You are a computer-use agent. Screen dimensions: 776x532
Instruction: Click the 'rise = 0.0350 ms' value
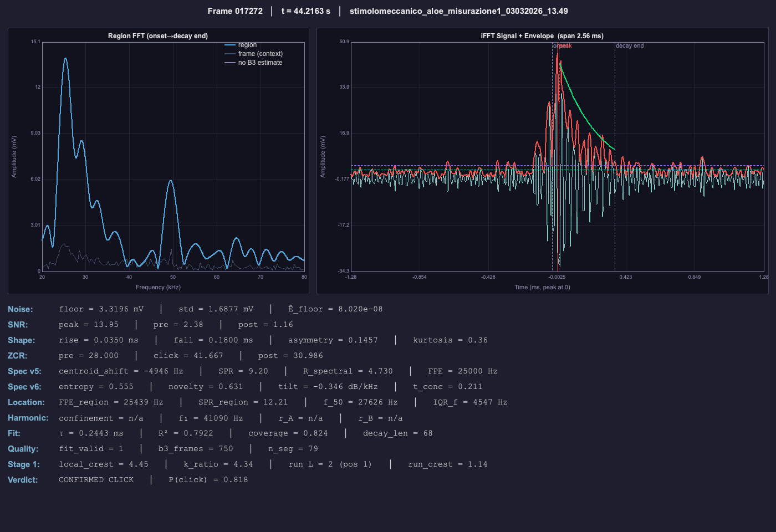[99, 340]
